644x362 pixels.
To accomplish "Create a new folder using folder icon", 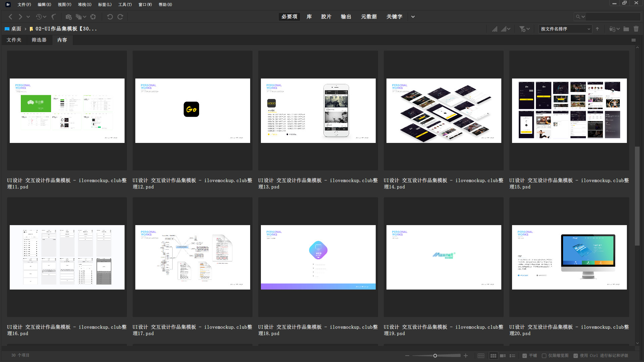I will pyautogui.click(x=626, y=29).
